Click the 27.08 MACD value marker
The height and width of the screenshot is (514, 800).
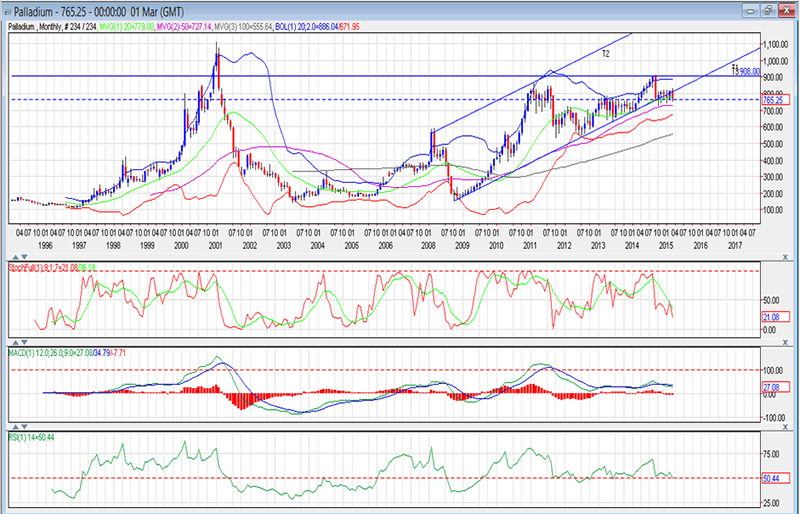point(771,385)
